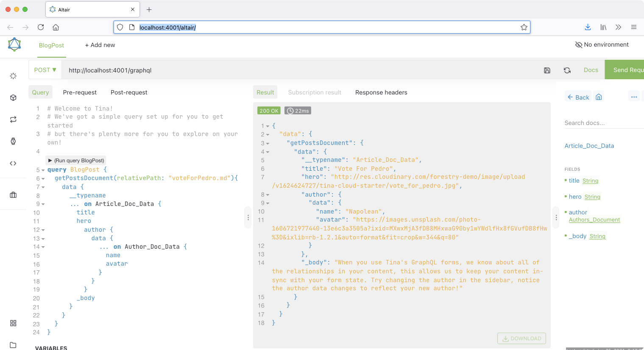Image resolution: width=644 pixels, height=350 pixels.
Task: Go Back in the docs panel
Action: [578, 97]
